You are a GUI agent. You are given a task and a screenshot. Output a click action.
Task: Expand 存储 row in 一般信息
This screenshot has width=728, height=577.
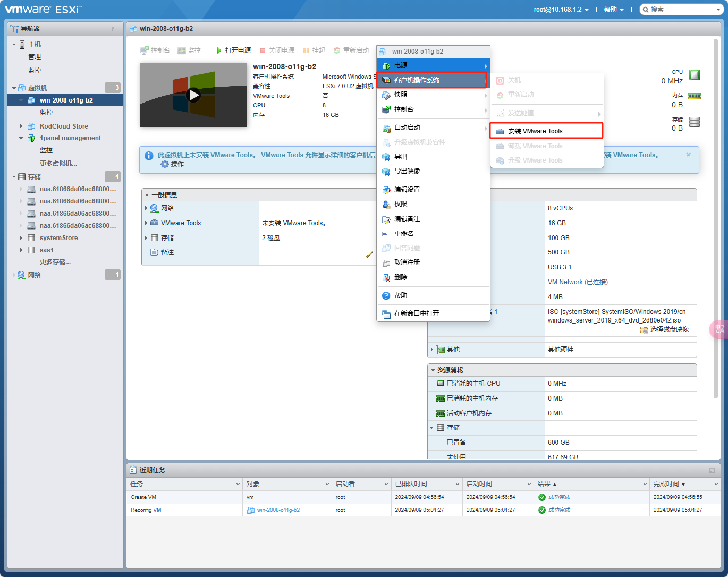tap(146, 238)
